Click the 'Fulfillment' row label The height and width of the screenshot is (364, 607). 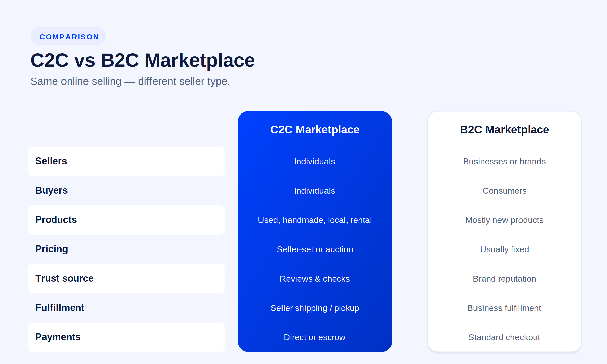pyautogui.click(x=60, y=308)
